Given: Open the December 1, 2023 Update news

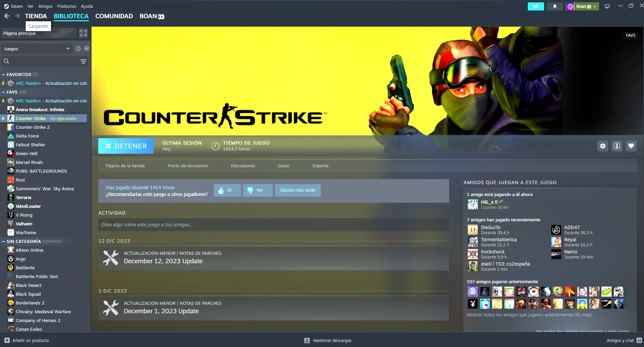Looking at the screenshot, I should click(x=274, y=308).
